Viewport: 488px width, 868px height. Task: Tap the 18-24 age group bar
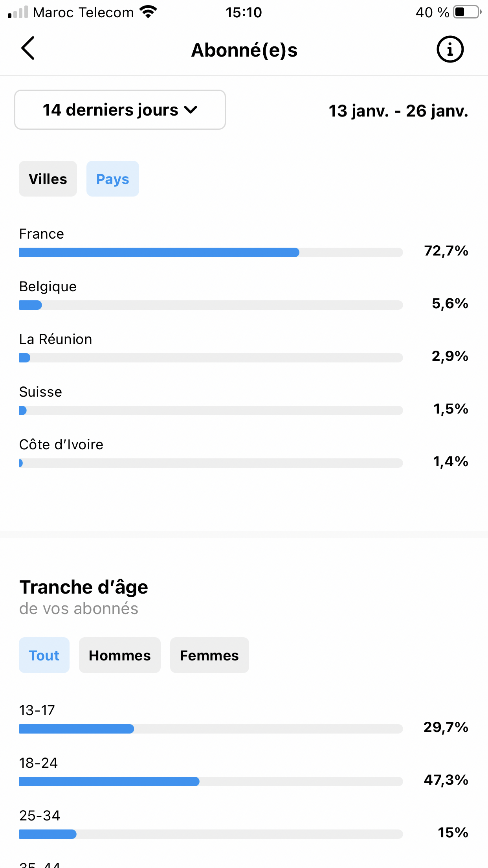click(x=211, y=782)
